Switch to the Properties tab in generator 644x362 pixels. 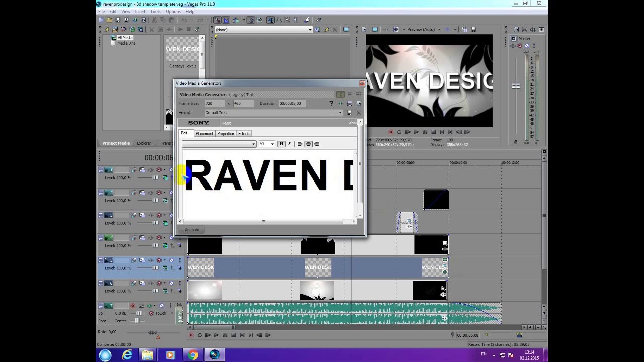(x=225, y=133)
